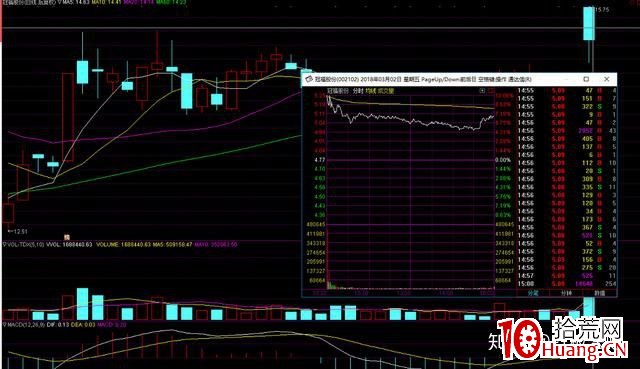Viewport: 640px width, 369px height.
Task: Expand the VOL-TDX indicator triangle
Action: [x=5, y=245]
